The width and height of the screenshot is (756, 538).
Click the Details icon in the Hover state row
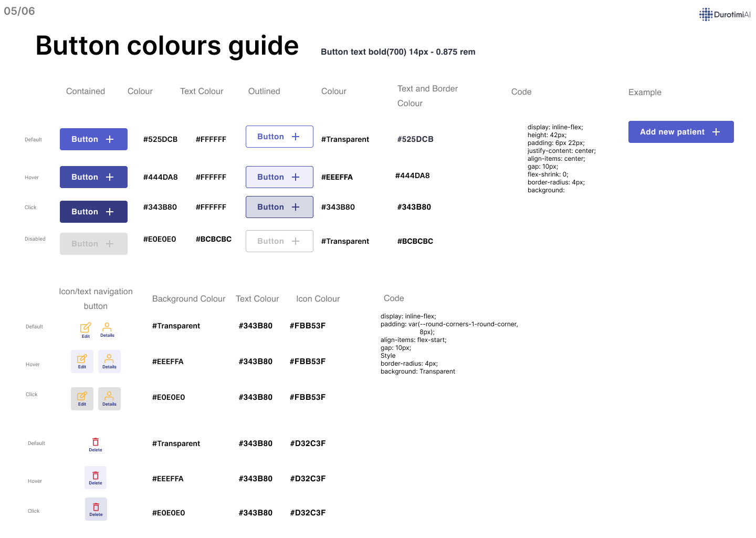pos(109,361)
